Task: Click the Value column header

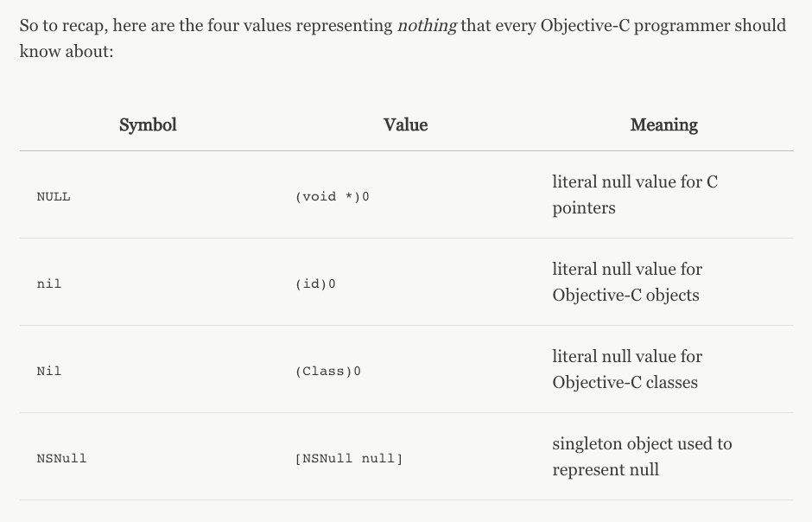Action: (x=405, y=124)
